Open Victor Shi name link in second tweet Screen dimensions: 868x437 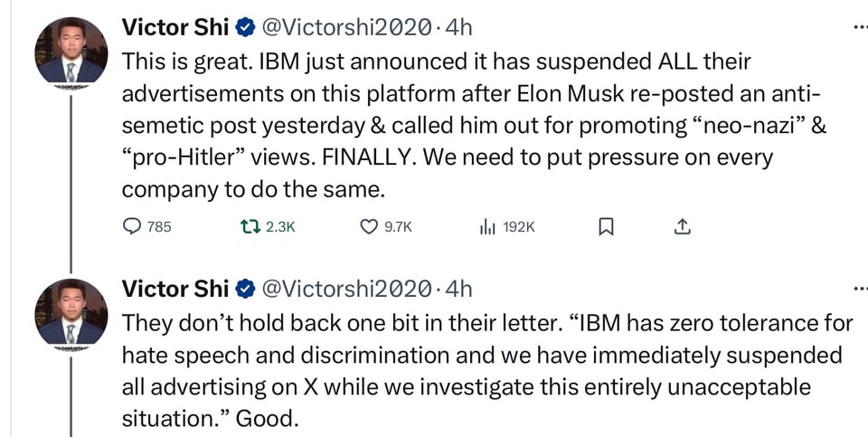[176, 290]
